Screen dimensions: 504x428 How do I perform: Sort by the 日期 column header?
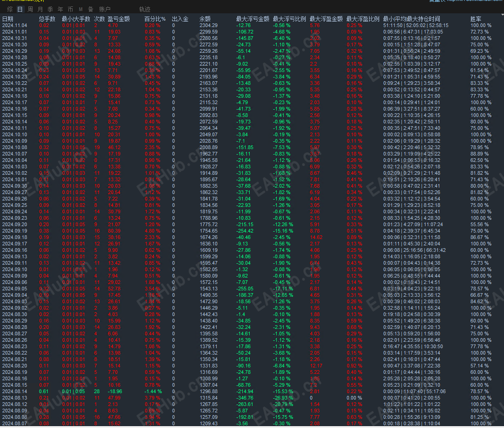[x=8, y=19]
